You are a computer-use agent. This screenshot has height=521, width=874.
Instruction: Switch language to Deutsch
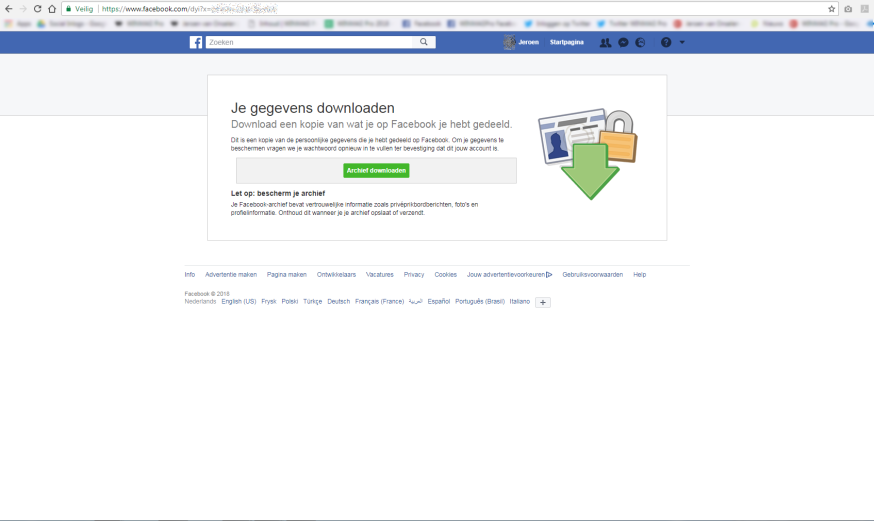338,301
